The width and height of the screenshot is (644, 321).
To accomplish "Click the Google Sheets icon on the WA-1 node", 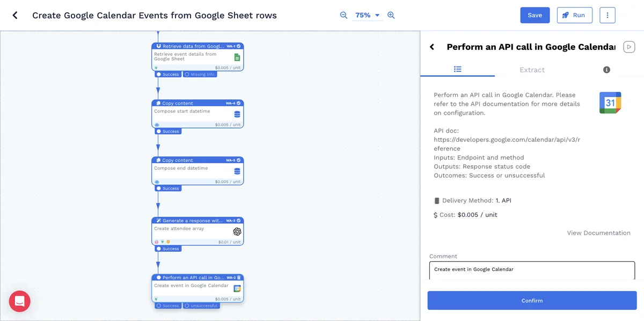I will coord(237,57).
